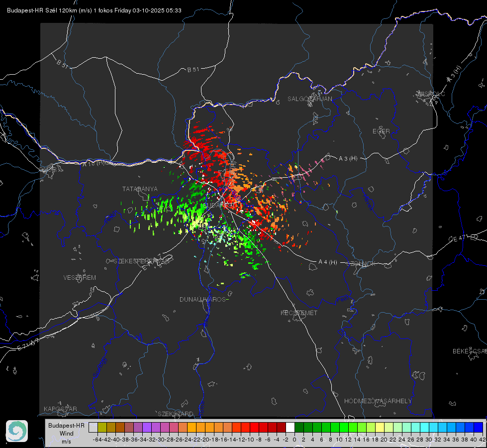Screen dimensions: 487x448
Task: Click the KAPOSVÁR city label
Action: pos(60,409)
